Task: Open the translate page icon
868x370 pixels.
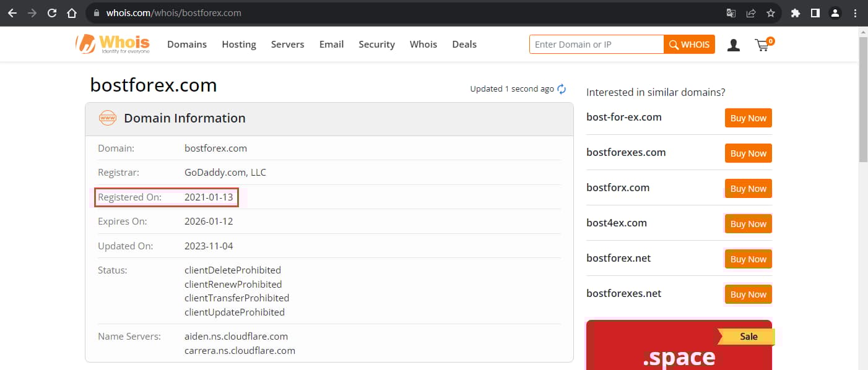Action: tap(731, 12)
